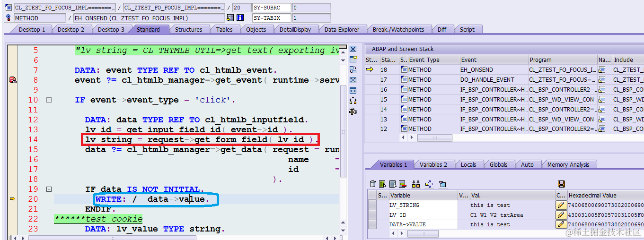Click the EH_ONSEND event cell in stack
Screen dimensions: 644x240
click(494, 69)
